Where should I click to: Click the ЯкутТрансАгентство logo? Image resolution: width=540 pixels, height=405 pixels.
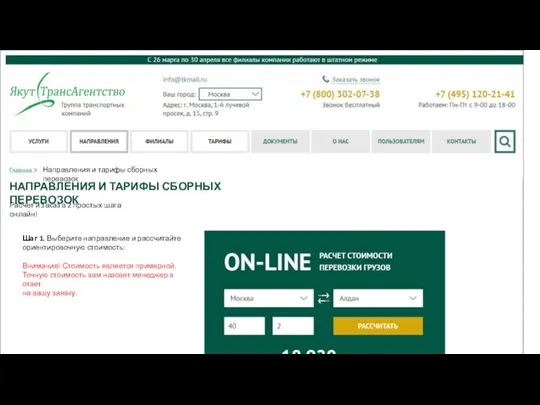[67, 94]
